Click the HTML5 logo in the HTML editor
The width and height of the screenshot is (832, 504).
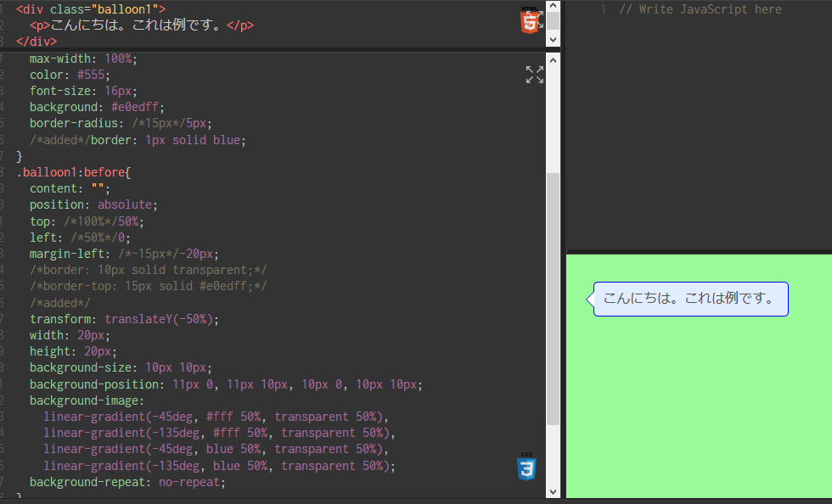530,20
